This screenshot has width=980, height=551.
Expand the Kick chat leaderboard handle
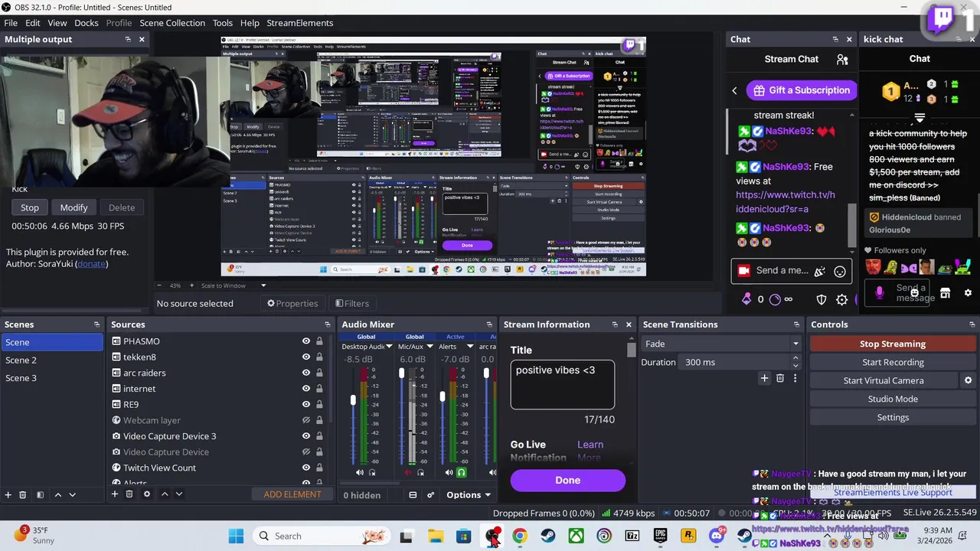point(920,118)
